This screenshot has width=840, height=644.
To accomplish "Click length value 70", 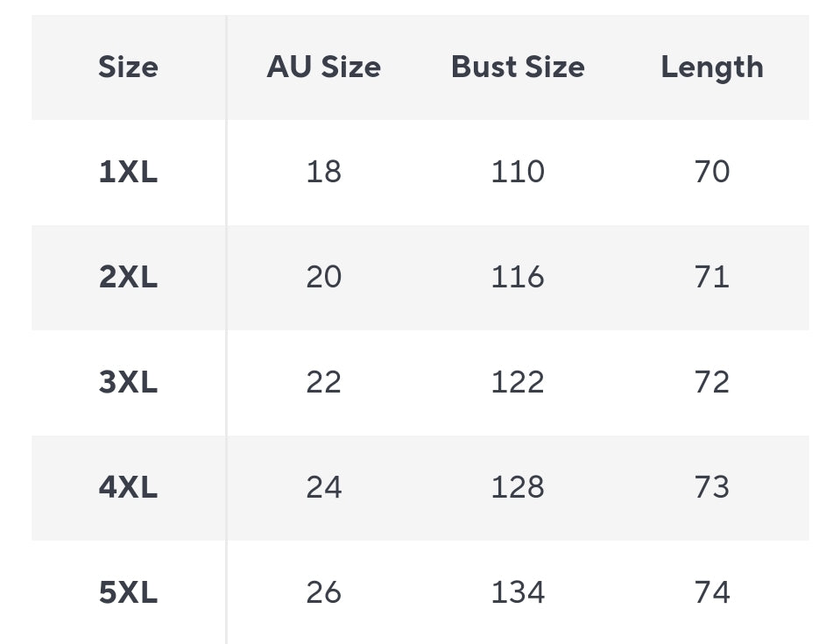I will [711, 172].
